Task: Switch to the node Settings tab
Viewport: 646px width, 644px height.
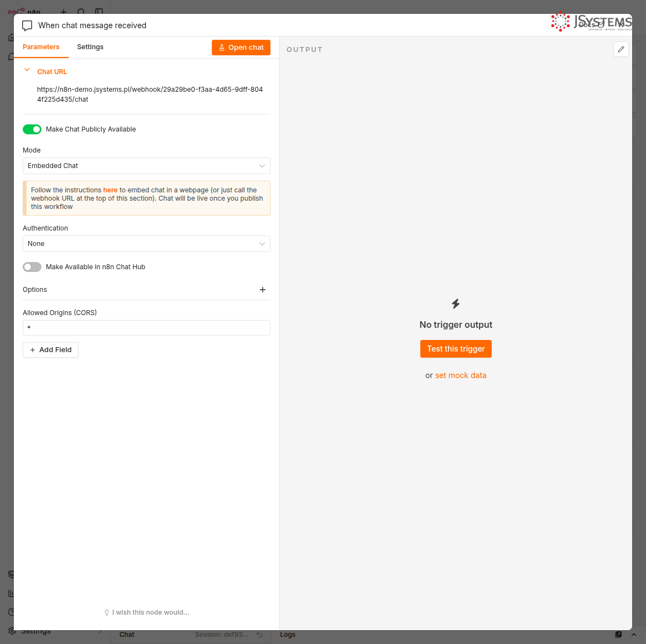Action: coord(90,47)
